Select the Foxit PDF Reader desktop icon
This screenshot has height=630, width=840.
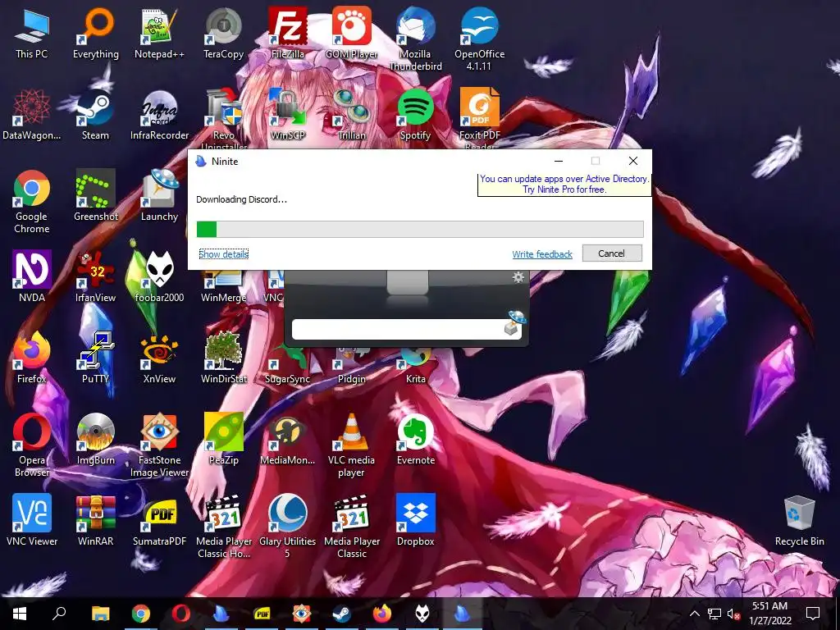click(x=479, y=118)
